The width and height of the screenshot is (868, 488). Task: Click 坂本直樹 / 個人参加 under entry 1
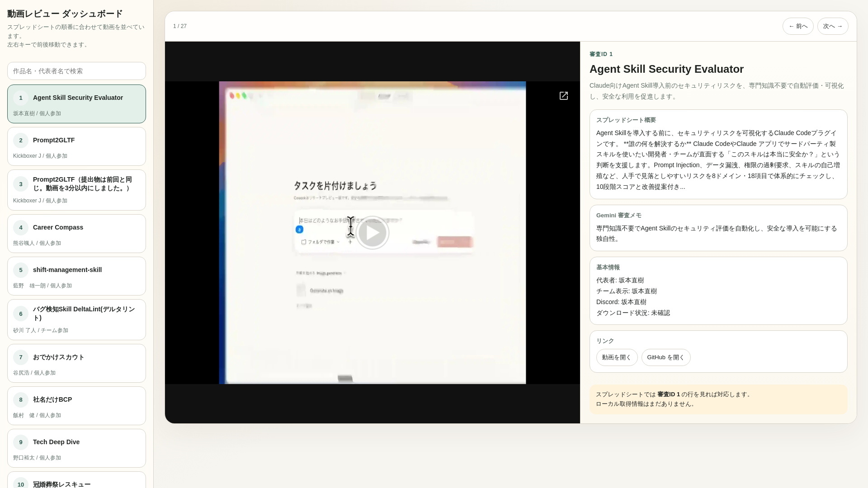pyautogui.click(x=37, y=114)
